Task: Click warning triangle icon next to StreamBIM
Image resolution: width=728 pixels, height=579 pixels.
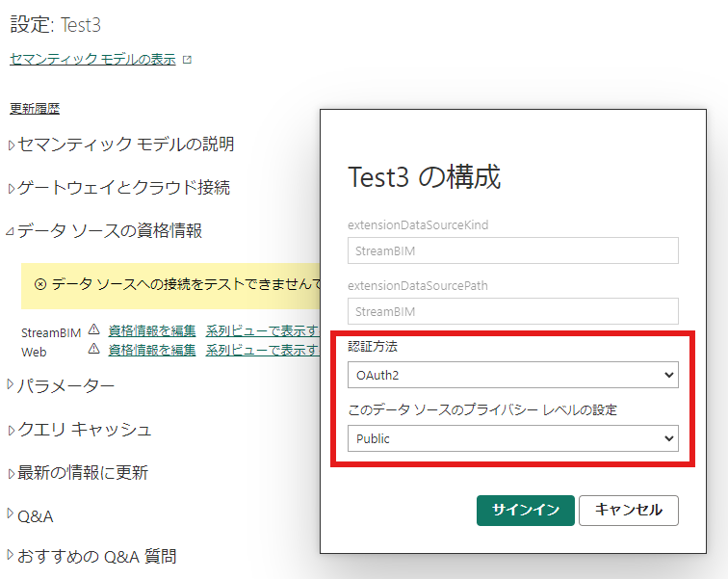Action: coord(94,329)
